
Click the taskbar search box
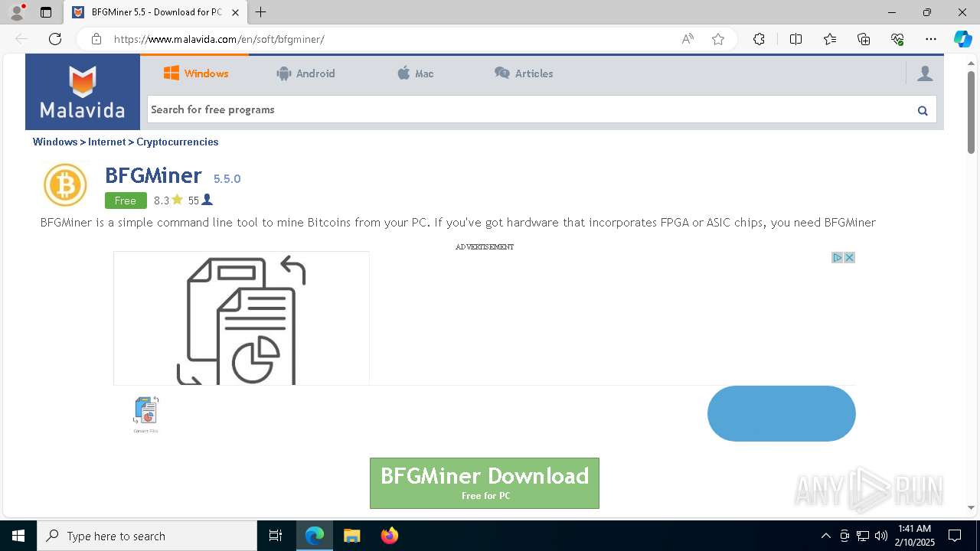pyautogui.click(x=147, y=536)
